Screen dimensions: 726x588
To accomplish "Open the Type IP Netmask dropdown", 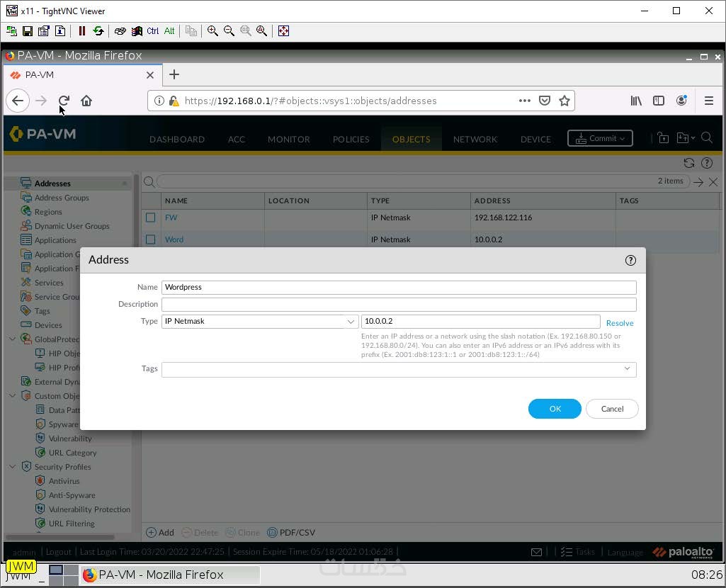I will pos(260,322).
